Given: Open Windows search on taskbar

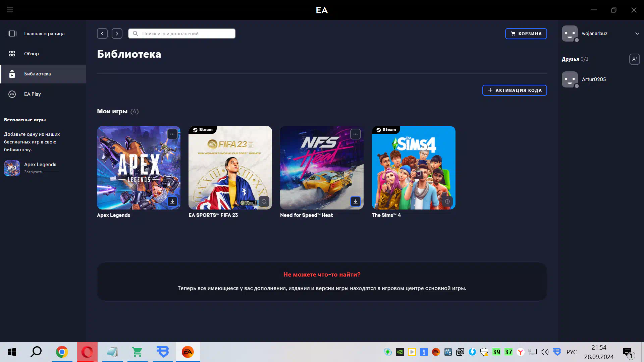Looking at the screenshot, I should tap(36, 352).
